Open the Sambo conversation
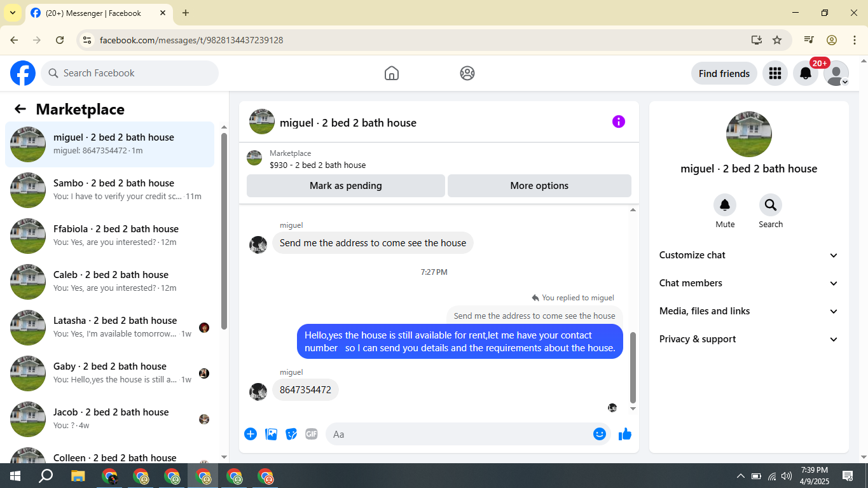 tap(110, 190)
